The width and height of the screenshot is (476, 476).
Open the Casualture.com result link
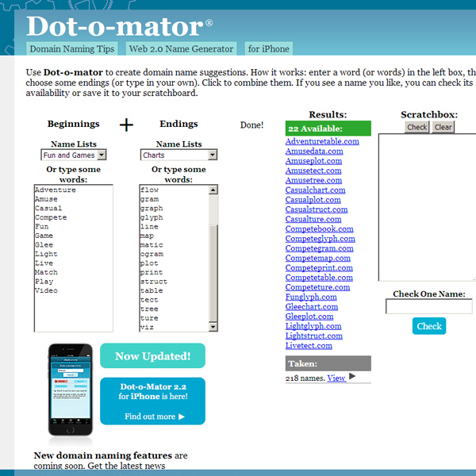(x=313, y=219)
